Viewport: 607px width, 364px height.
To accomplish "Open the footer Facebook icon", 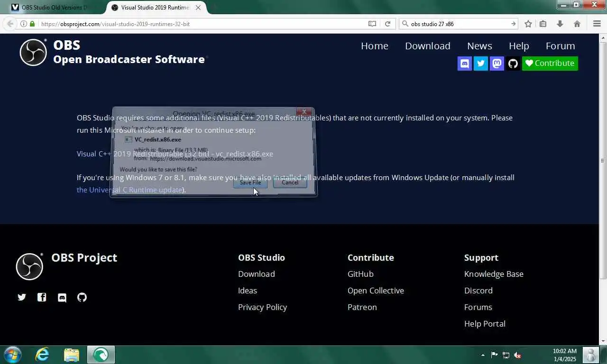I will pyautogui.click(x=42, y=297).
